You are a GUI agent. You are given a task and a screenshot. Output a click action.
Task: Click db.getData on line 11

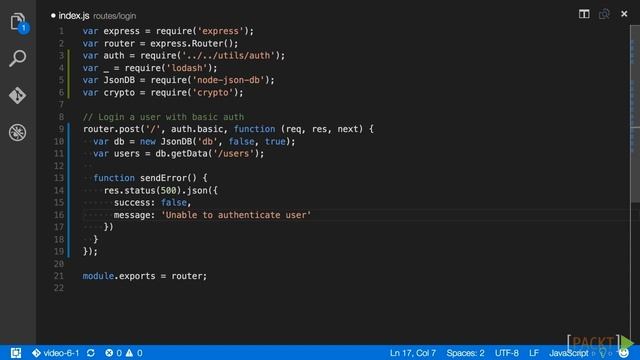[x=181, y=153]
